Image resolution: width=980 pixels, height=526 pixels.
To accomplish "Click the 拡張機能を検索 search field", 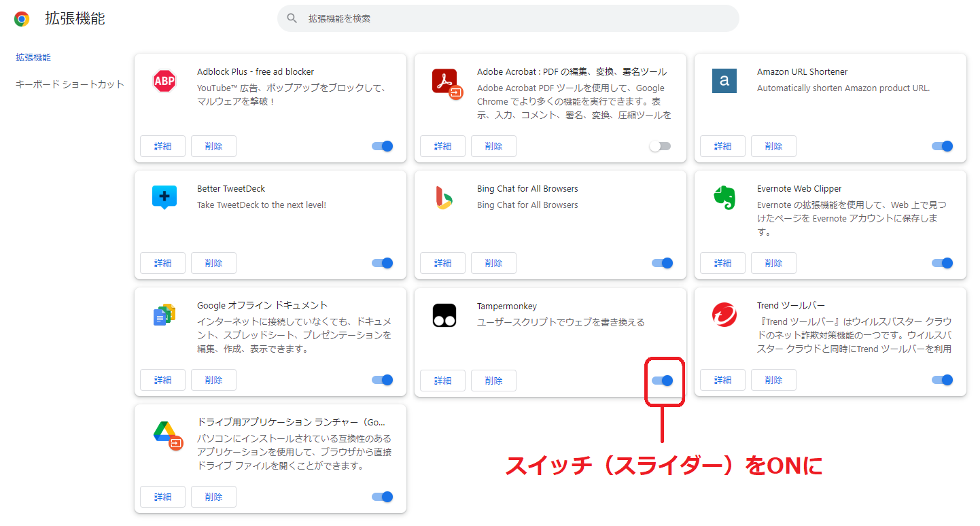I will pos(508,18).
